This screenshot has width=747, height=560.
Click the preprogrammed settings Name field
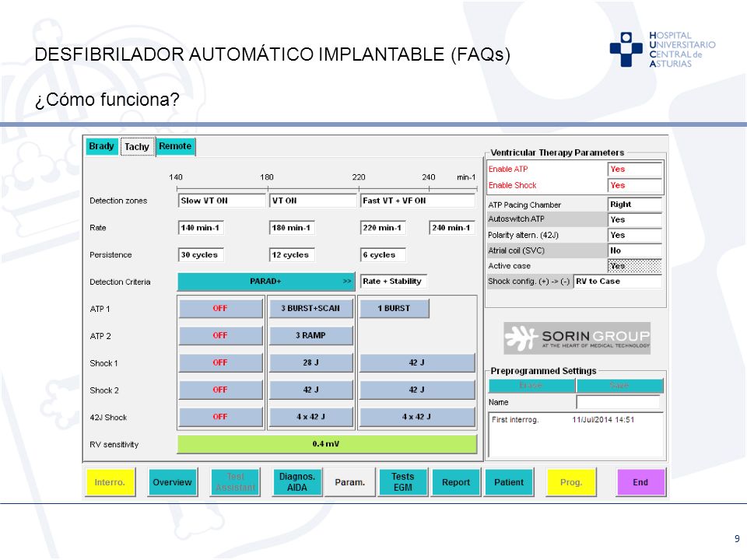618,402
